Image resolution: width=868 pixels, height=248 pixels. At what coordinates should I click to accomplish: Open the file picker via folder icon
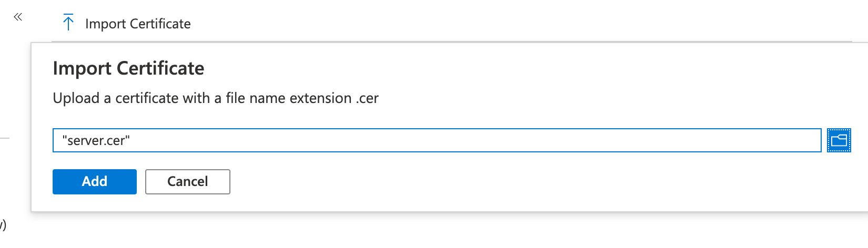[839, 140]
